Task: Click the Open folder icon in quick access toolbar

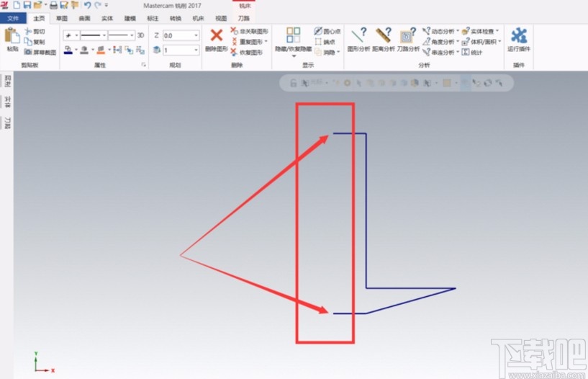Action: (37, 5)
